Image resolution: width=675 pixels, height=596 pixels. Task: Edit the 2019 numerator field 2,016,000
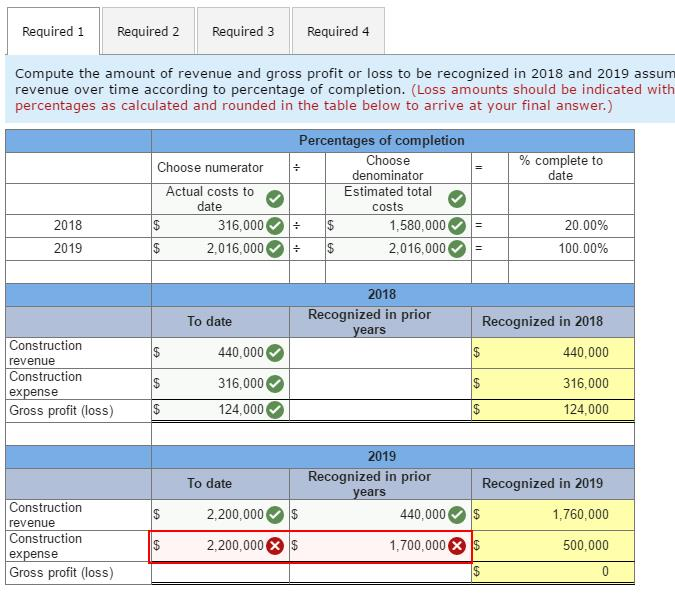pos(220,248)
